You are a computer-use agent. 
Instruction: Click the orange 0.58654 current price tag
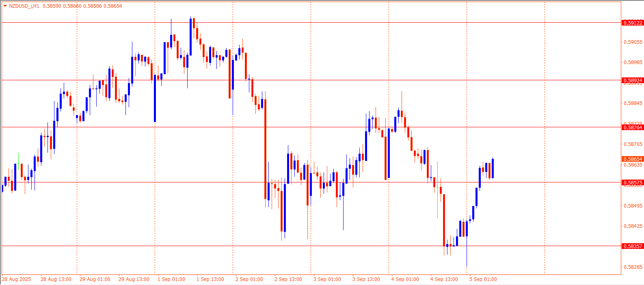633,159
